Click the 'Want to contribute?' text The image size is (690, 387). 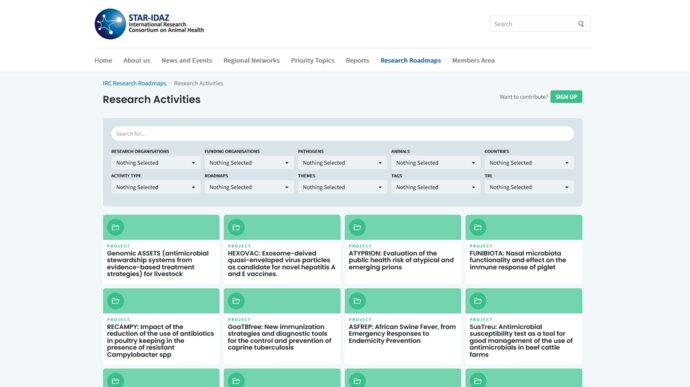tap(524, 97)
